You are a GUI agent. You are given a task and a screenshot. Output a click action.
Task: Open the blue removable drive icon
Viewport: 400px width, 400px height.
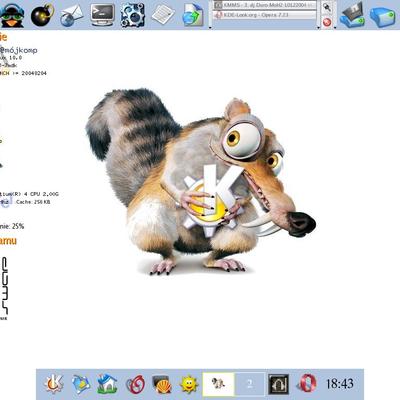[x=382, y=17]
